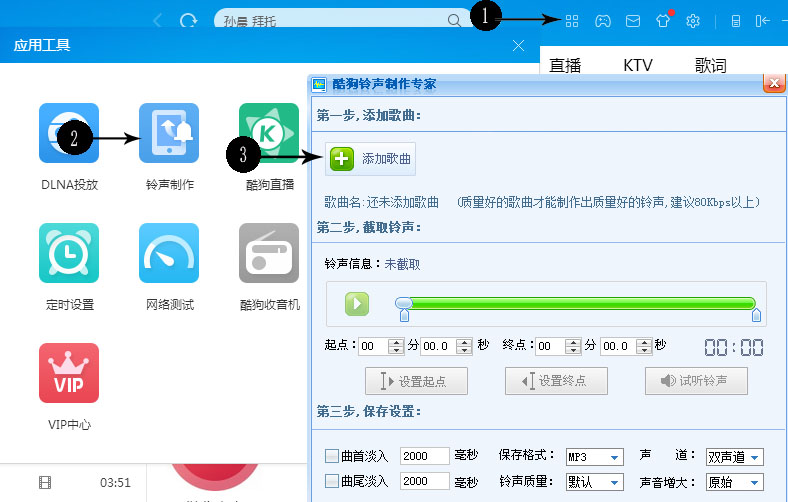Image resolution: width=788 pixels, height=502 pixels.
Task: Click the film strip icon near 03:51
Action: click(x=45, y=483)
